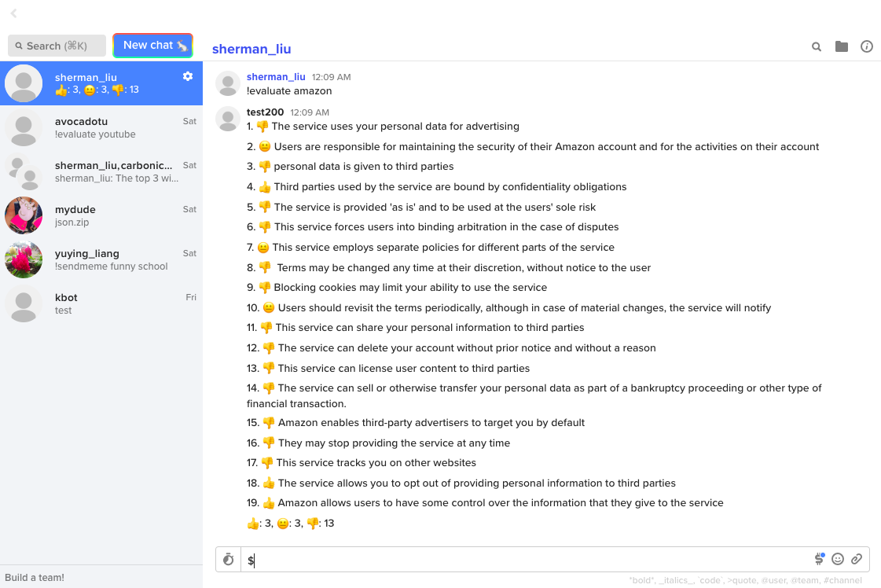Open the files folder icon in chat header

(841, 46)
